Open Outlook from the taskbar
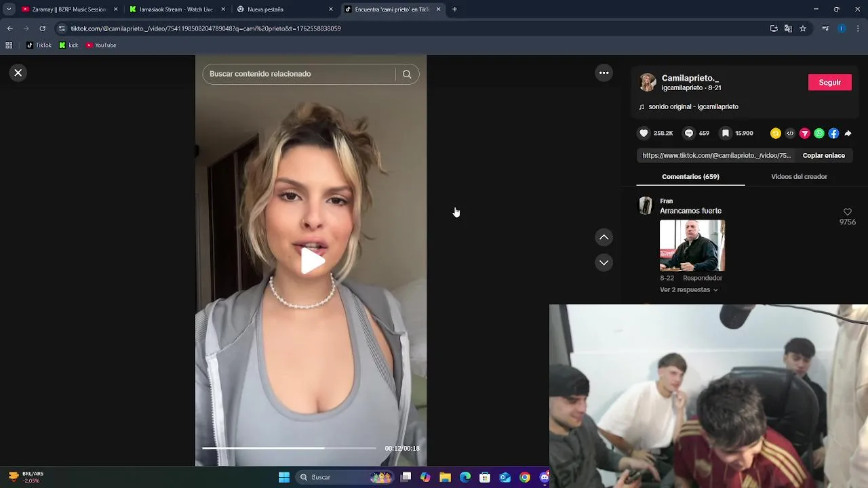The width and height of the screenshot is (868, 488). click(x=505, y=477)
